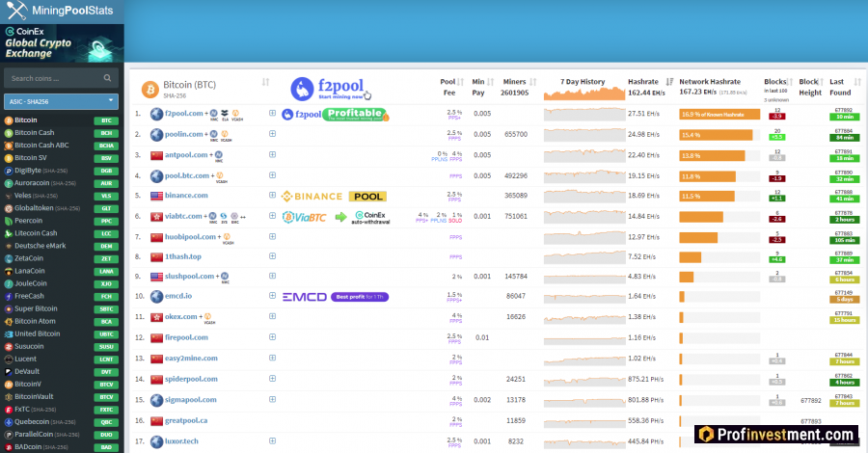
Task: Expand details for antpool.com row
Action: click(272, 154)
